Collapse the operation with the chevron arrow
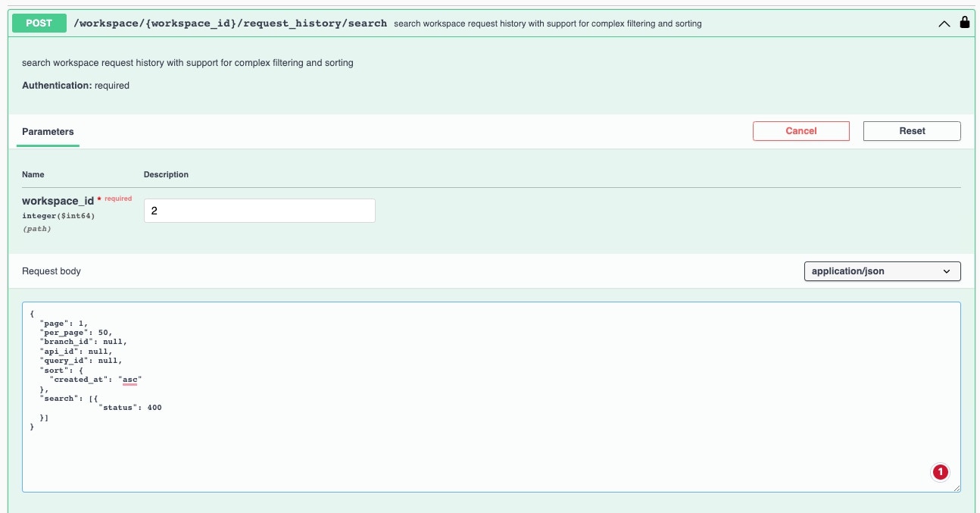The image size is (980, 513). coord(944,23)
